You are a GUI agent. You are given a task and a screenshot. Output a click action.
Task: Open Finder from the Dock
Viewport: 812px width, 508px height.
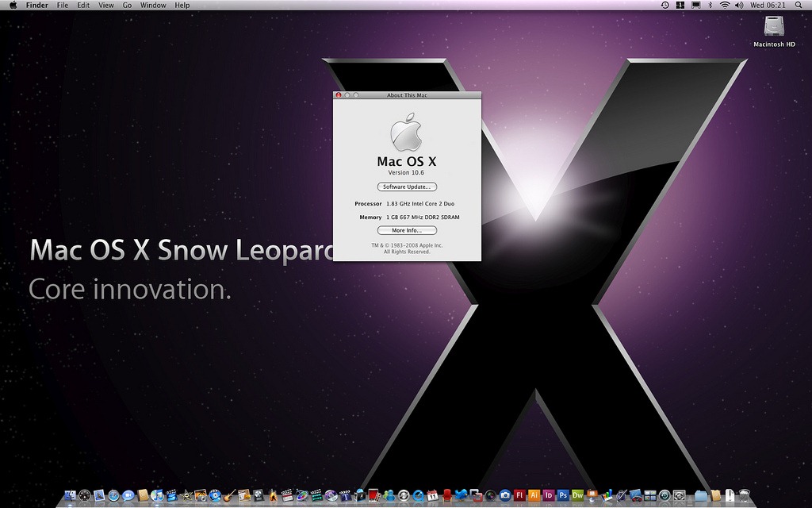pos(71,496)
